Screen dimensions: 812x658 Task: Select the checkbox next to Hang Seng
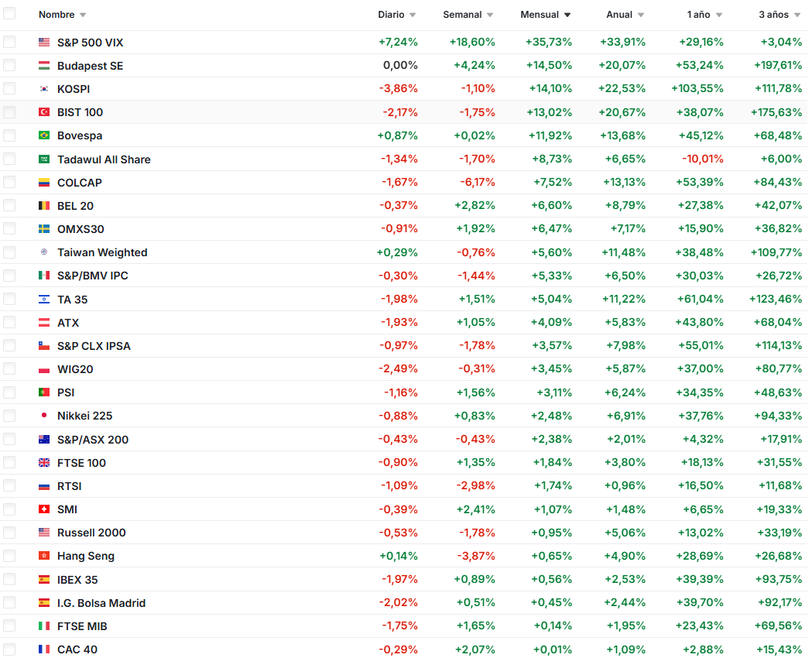coord(9,556)
